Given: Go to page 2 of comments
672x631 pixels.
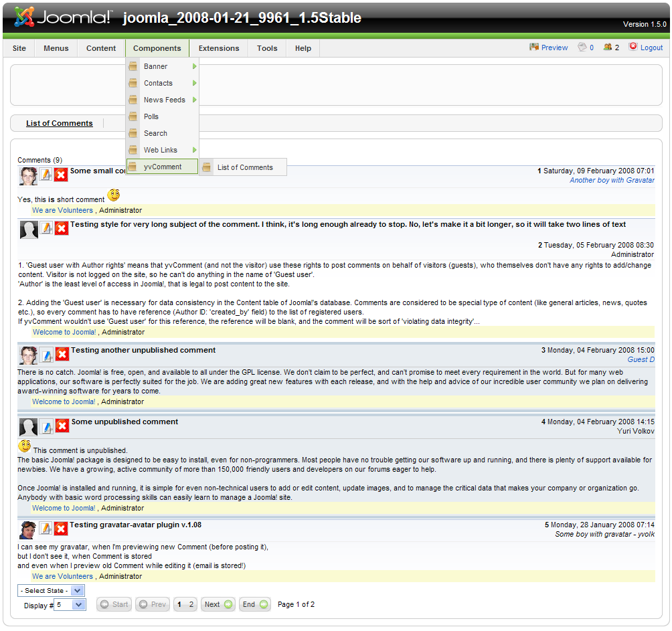Looking at the screenshot, I should pyautogui.click(x=191, y=604).
